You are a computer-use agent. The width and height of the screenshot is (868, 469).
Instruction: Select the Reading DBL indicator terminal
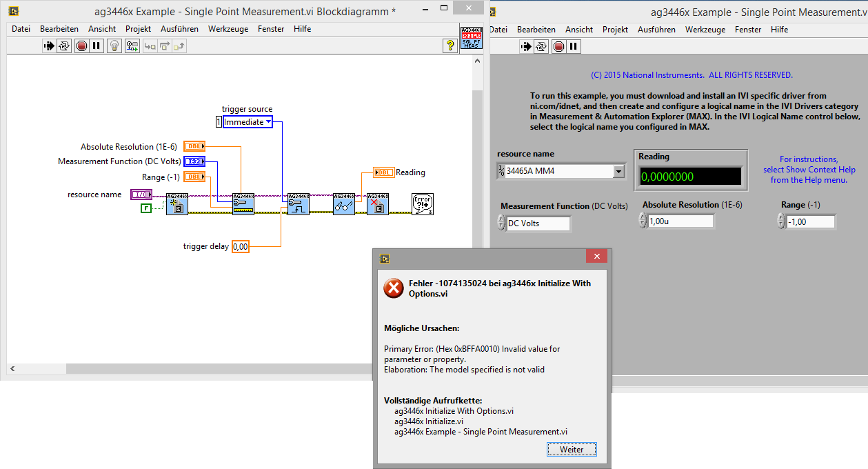(383, 172)
